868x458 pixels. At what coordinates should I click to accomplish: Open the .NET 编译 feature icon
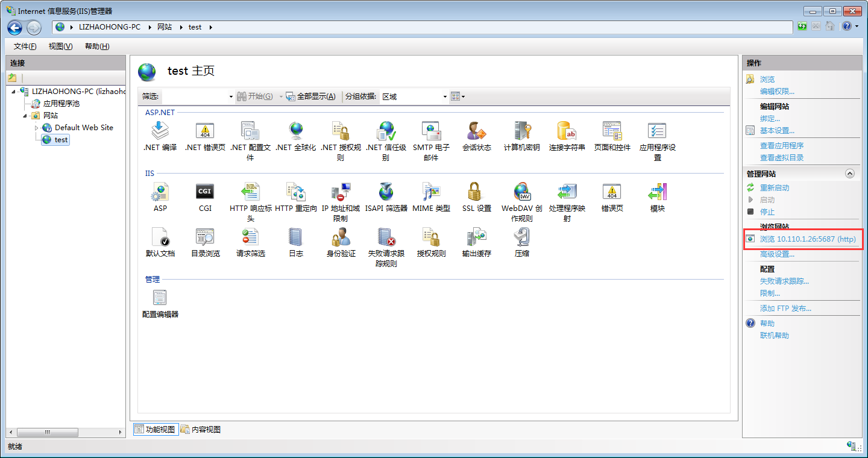160,131
